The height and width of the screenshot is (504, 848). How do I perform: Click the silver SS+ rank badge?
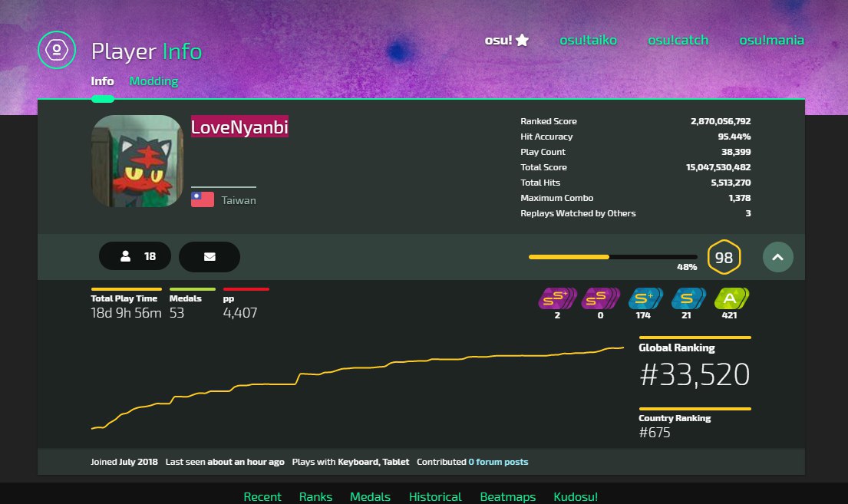[x=557, y=298]
